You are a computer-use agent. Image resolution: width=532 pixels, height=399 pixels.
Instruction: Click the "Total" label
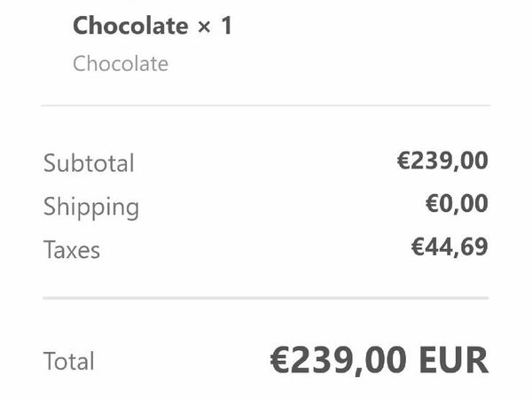tap(69, 362)
